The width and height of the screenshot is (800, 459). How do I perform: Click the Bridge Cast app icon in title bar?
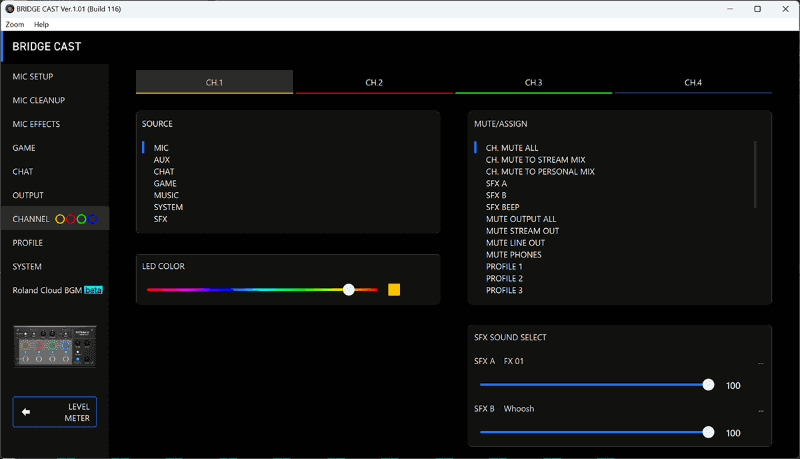coord(9,9)
